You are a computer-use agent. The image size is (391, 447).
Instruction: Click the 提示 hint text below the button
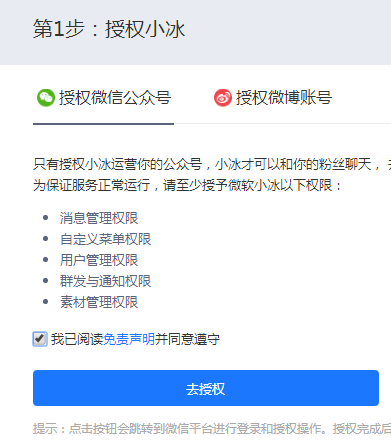click(x=212, y=429)
